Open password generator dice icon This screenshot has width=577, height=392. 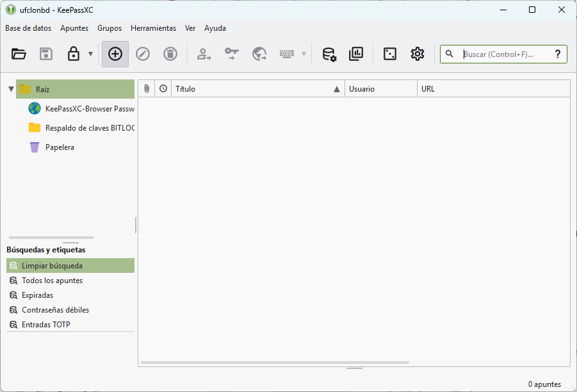pyautogui.click(x=390, y=54)
